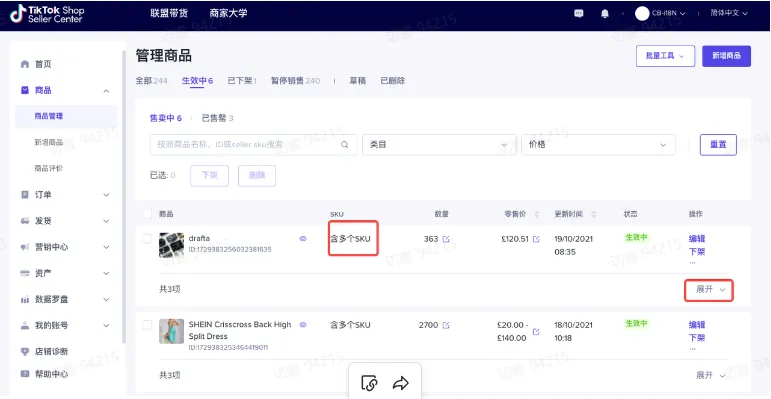Open the 简体中文 language dropdown
This screenshot has width=771, height=399.
click(729, 13)
